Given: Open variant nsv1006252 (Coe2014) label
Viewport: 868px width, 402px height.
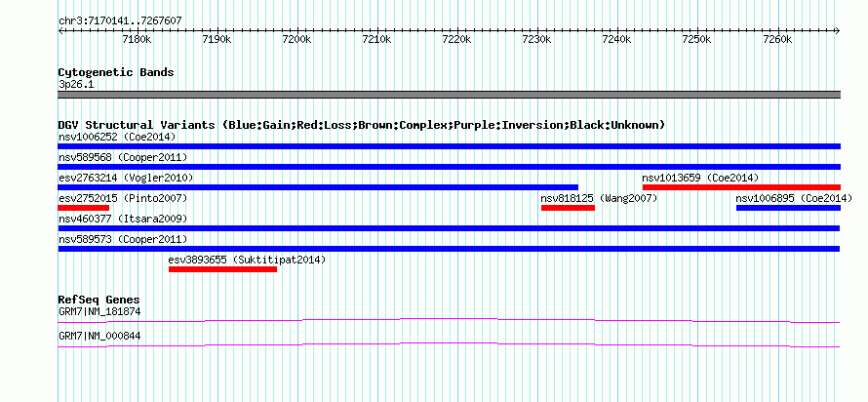Looking at the screenshot, I should [x=117, y=137].
